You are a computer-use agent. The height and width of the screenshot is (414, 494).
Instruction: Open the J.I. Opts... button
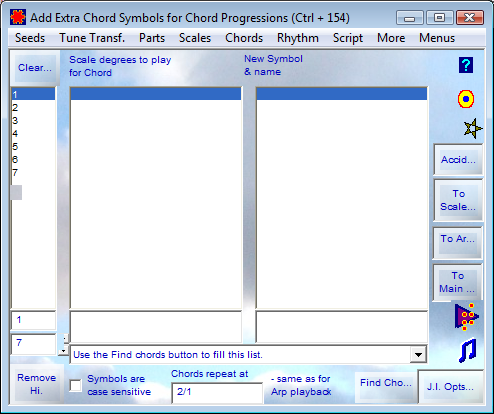coord(450,387)
